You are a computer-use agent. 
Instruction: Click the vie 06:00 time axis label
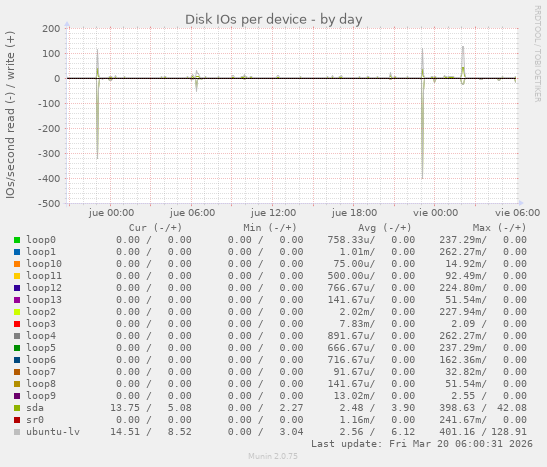click(x=517, y=213)
